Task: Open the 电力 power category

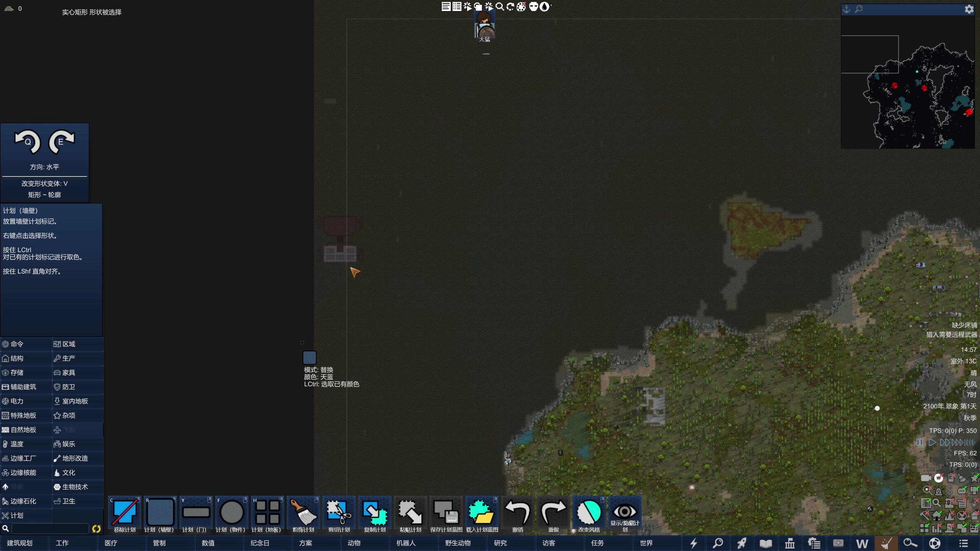Action: point(26,401)
